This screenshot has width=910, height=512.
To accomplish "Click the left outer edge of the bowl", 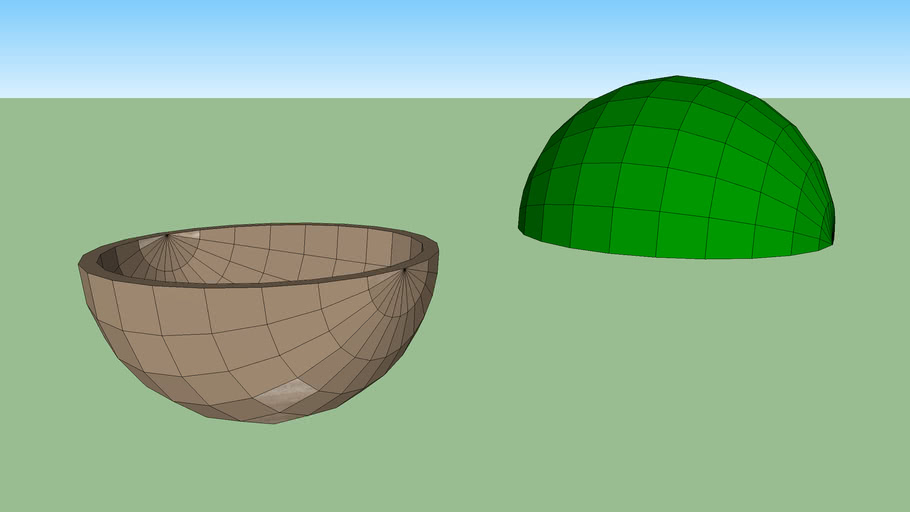I will 82,268.
